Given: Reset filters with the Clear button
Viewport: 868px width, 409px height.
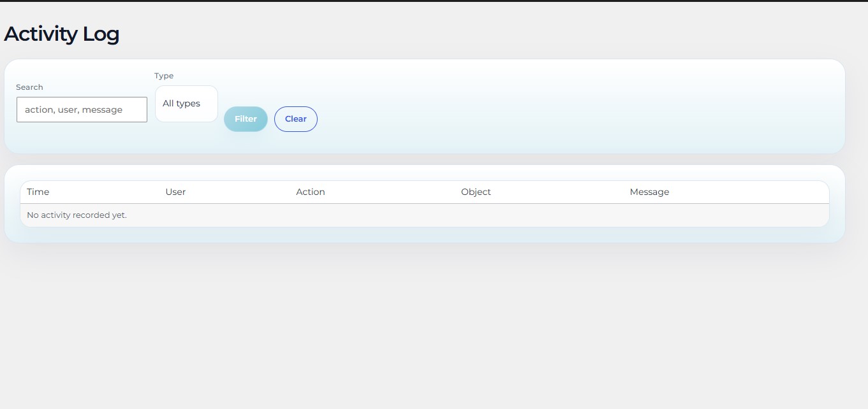Looking at the screenshot, I should pos(296,119).
